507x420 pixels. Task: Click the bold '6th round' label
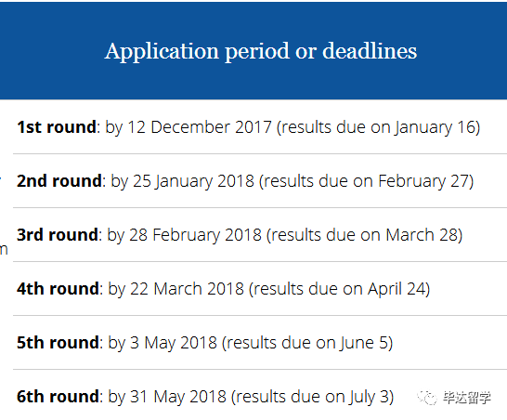point(58,397)
